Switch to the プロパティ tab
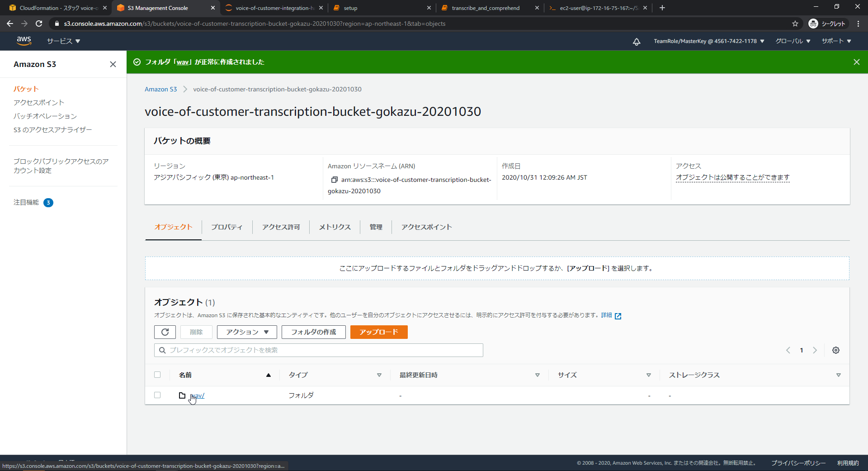868x471 pixels. pyautogui.click(x=227, y=227)
